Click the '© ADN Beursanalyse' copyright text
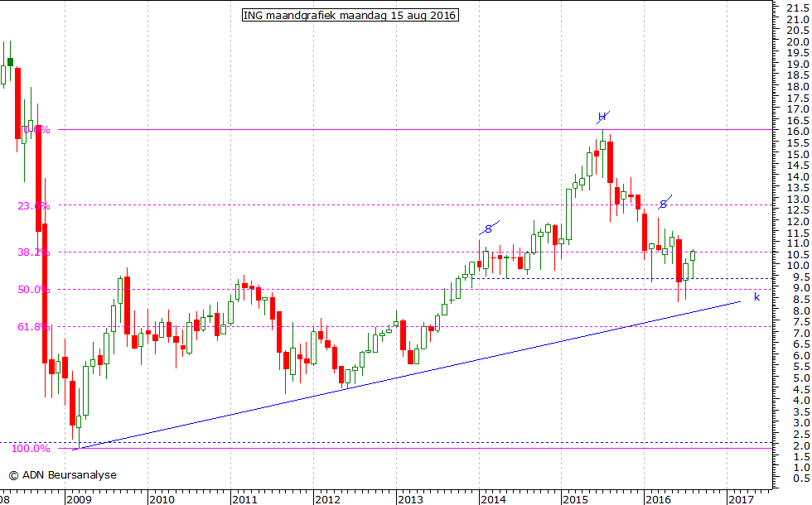This screenshot has height=505, width=812. click(63, 475)
